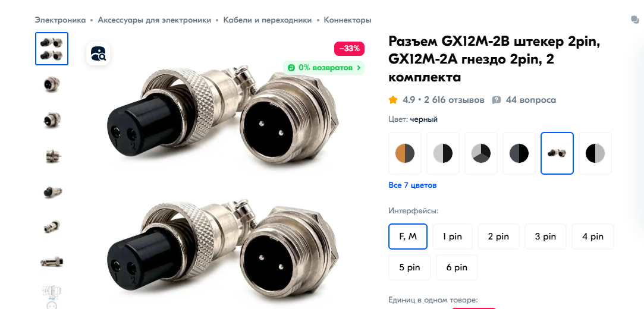Viewport: 644px width, 309px height.
Task: Click the questions speech bubble icon
Action: point(497,100)
